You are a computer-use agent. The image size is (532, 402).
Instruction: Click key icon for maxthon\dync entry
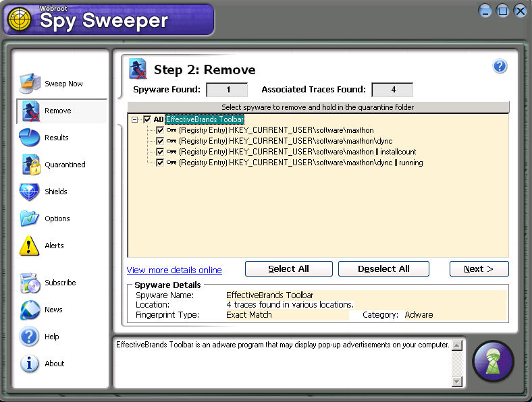pyautogui.click(x=171, y=141)
